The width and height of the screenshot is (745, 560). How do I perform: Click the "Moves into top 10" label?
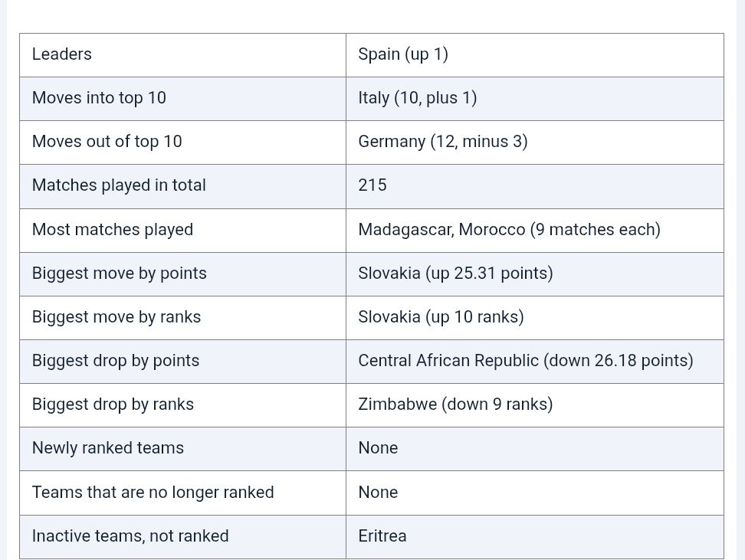[x=99, y=98]
